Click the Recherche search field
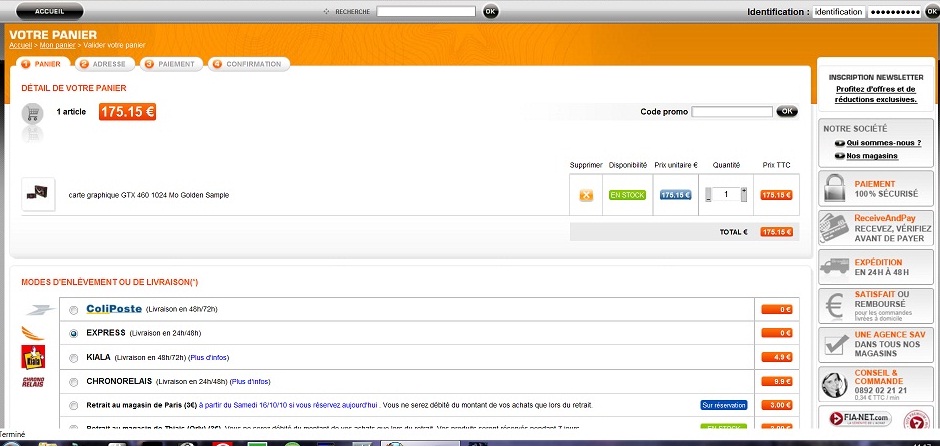940x447 pixels. click(425, 12)
